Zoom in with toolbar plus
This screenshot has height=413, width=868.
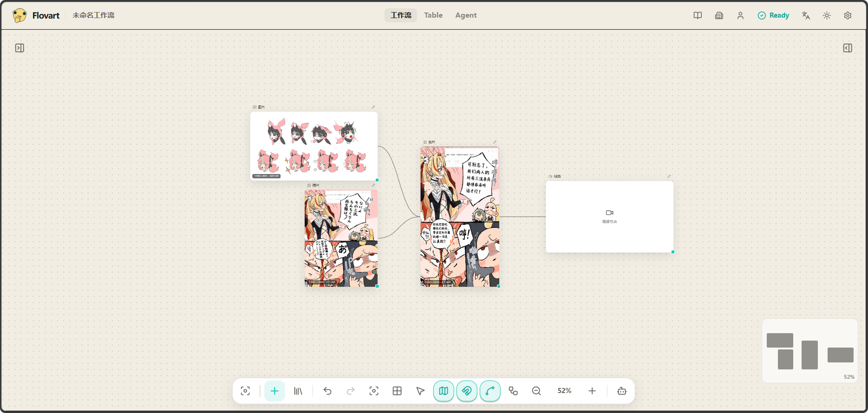click(x=592, y=391)
